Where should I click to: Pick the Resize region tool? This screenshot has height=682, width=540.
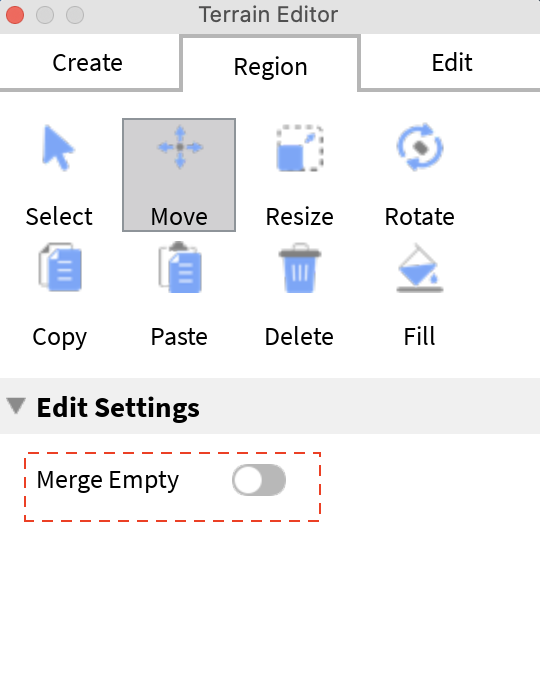tap(300, 148)
